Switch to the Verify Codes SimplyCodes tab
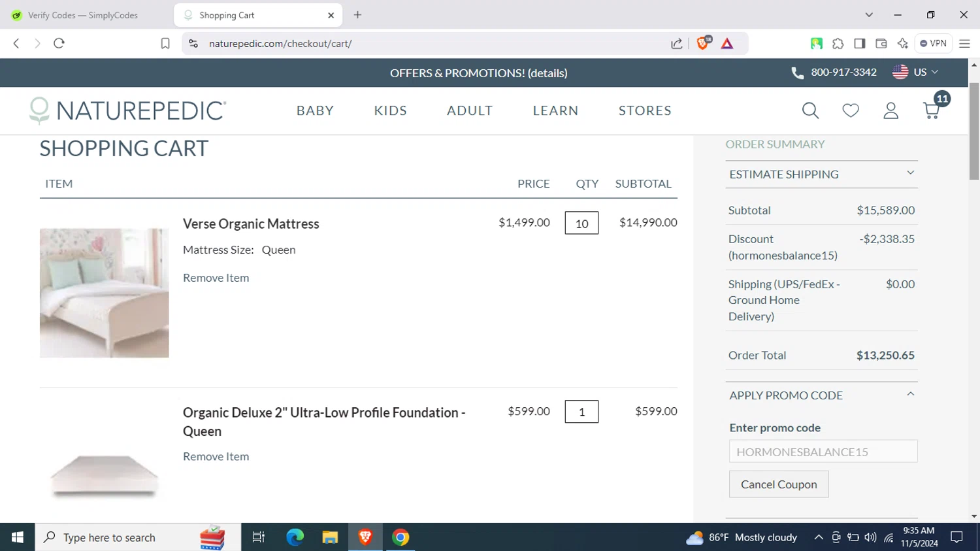980x551 pixels. tap(86, 15)
